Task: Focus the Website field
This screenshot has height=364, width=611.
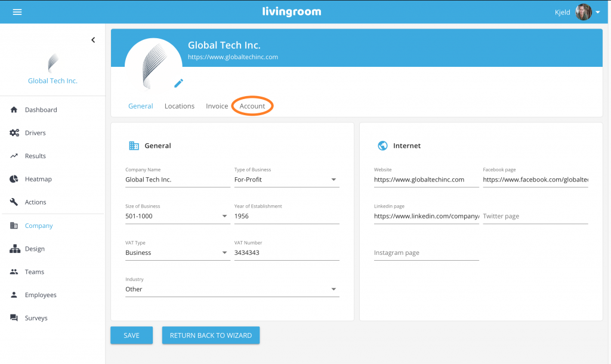Action: [426, 180]
